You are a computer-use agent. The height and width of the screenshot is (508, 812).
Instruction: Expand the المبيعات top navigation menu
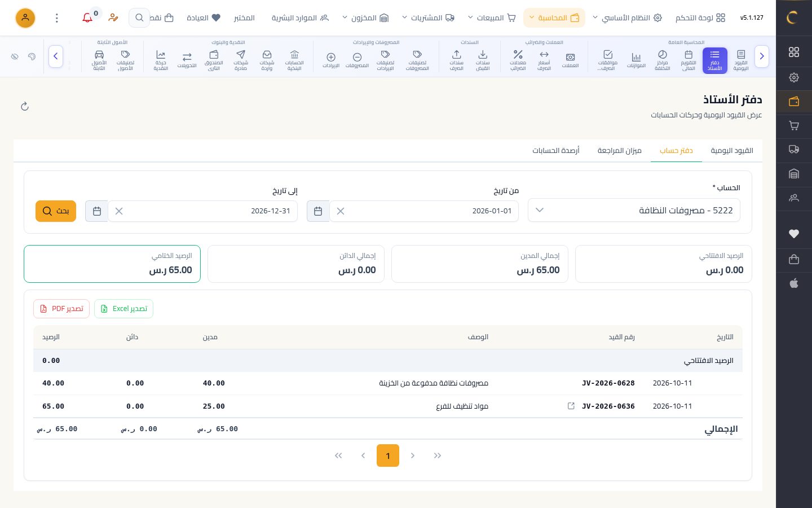[492, 18]
